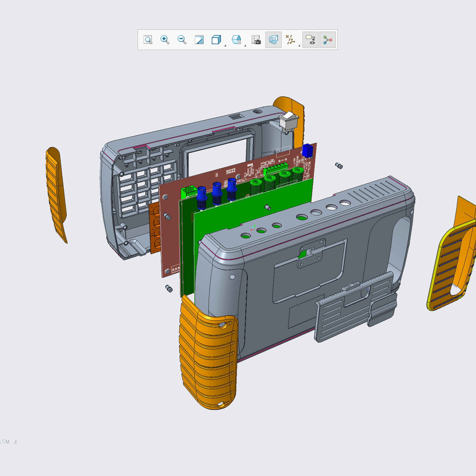Expand the Saved Orientations dropdown arrow

(x=245, y=46)
